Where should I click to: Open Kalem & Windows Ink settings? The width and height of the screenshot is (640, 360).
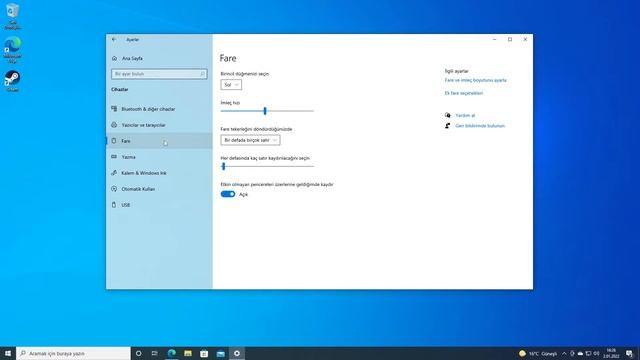(159, 173)
